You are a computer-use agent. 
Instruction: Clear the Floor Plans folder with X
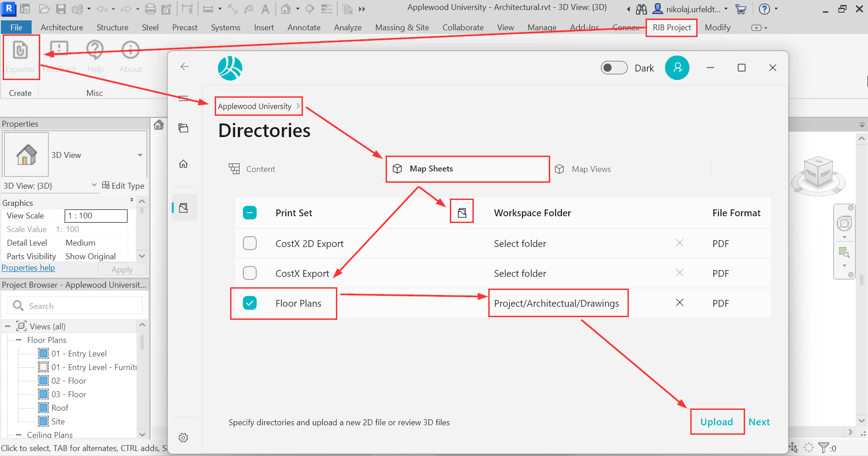679,303
